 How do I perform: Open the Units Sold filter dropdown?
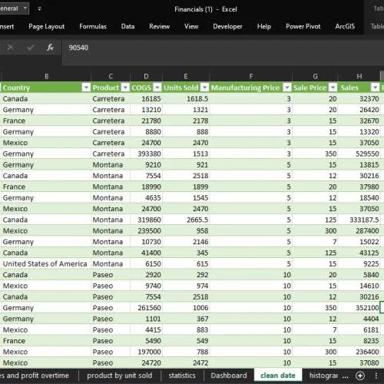click(x=205, y=88)
